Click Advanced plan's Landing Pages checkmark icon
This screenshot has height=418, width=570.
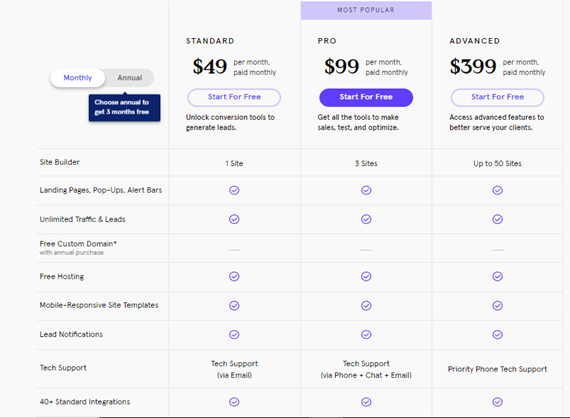coord(497,190)
